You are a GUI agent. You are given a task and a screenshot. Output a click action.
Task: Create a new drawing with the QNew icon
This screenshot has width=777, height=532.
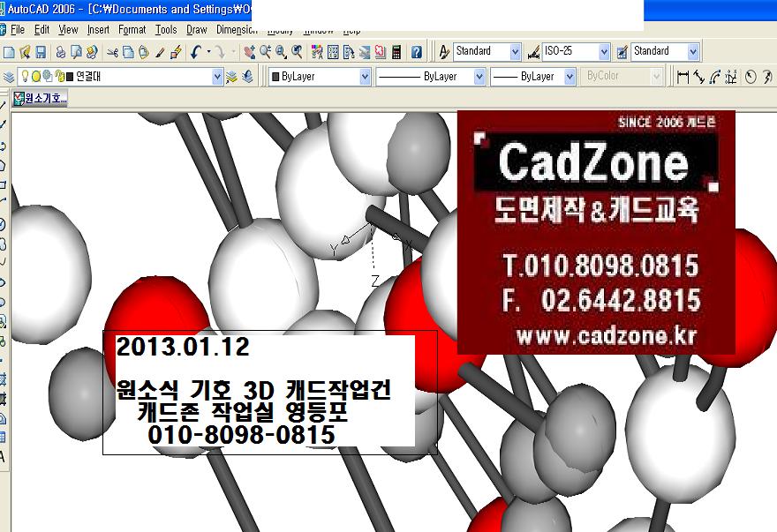(x=9, y=52)
